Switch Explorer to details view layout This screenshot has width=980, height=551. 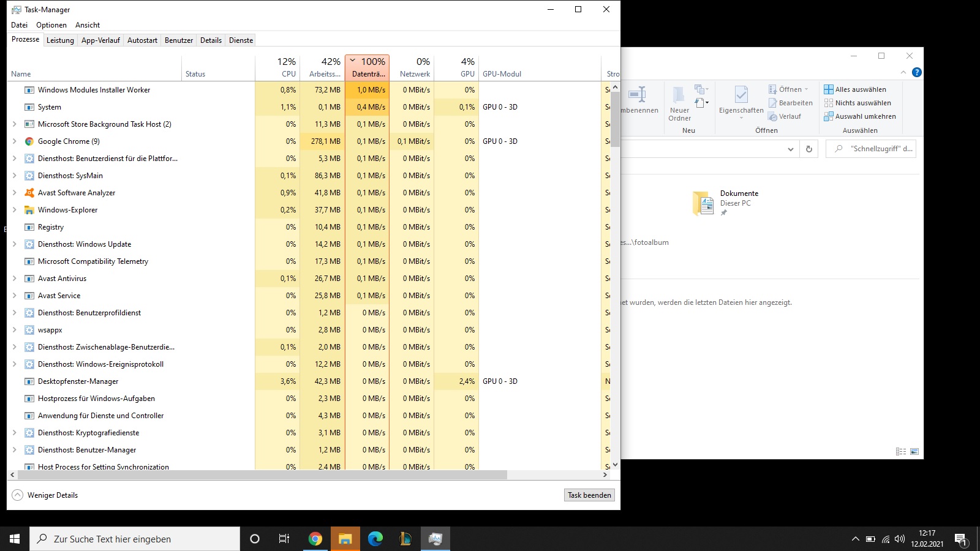tap(901, 452)
